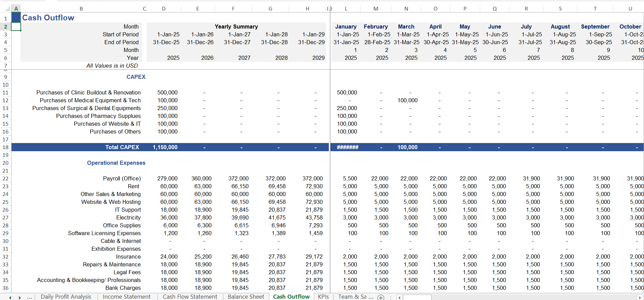Click the 'All Values is in USD' note
Viewport: 644px width, 300px height.
[112, 66]
